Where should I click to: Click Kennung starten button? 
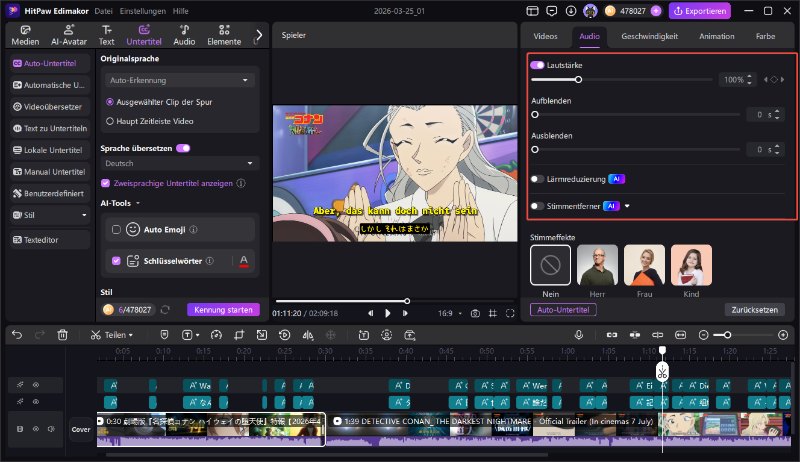coord(223,310)
